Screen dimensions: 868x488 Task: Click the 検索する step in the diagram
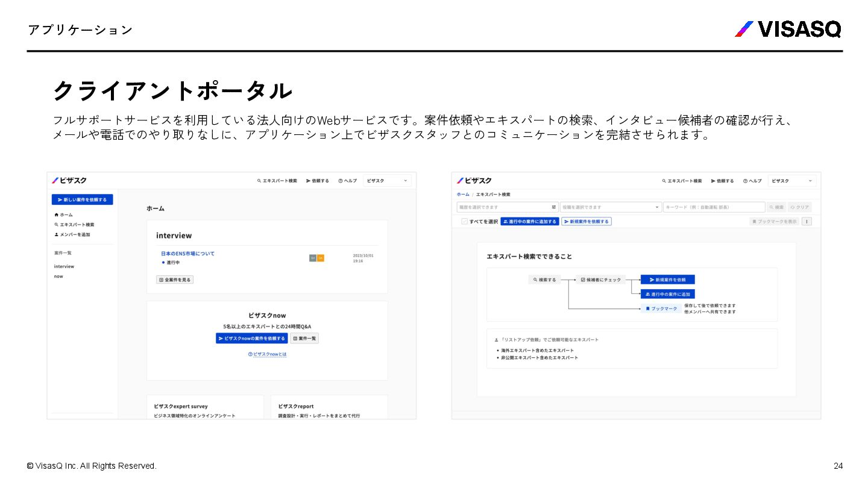click(544, 280)
